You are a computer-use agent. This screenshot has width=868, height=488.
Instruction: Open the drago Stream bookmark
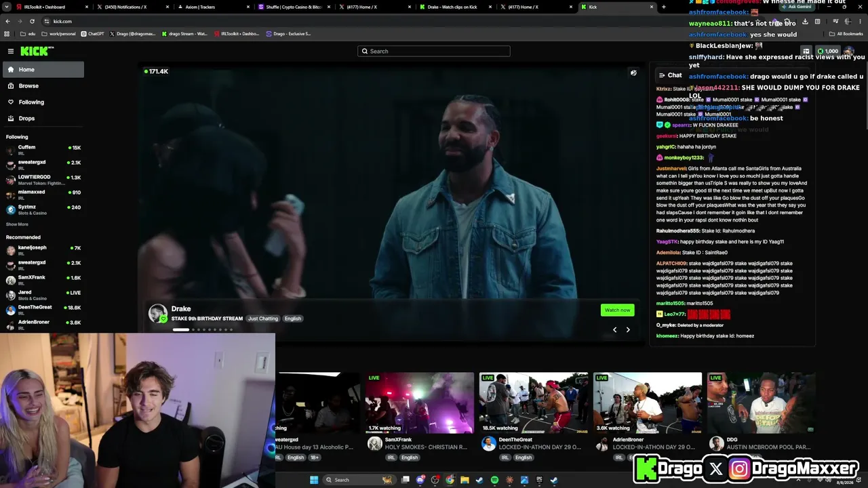click(x=184, y=33)
